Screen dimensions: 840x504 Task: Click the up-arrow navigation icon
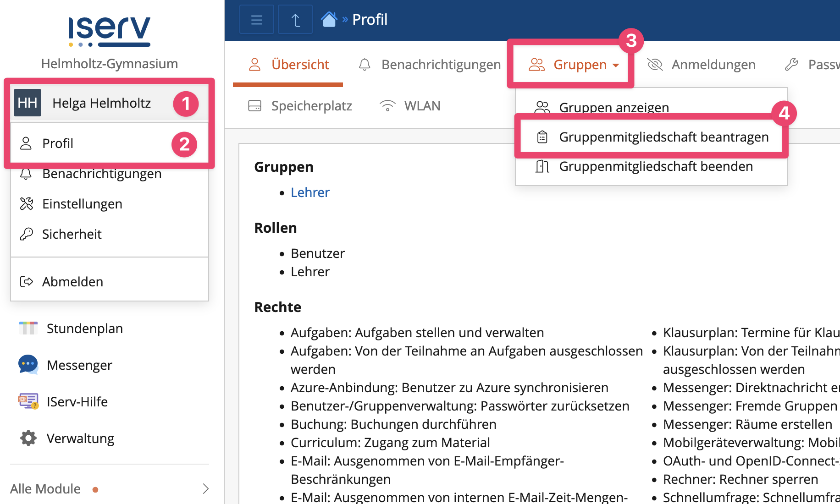click(x=295, y=20)
